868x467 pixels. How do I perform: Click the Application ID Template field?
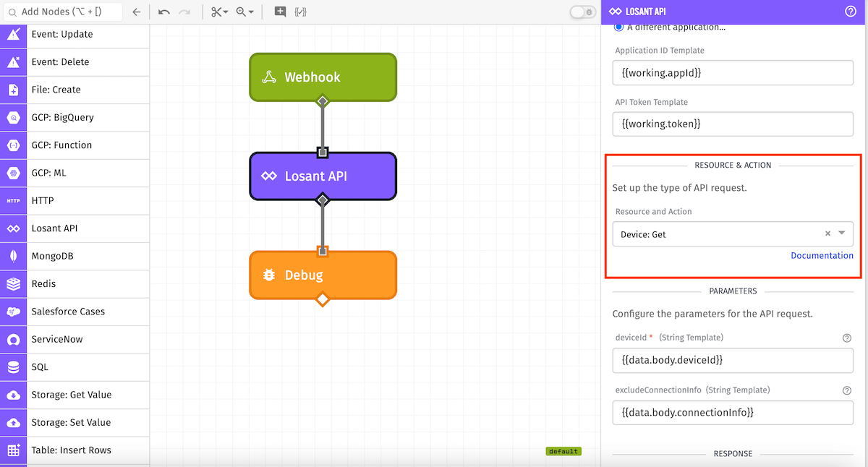(x=733, y=73)
